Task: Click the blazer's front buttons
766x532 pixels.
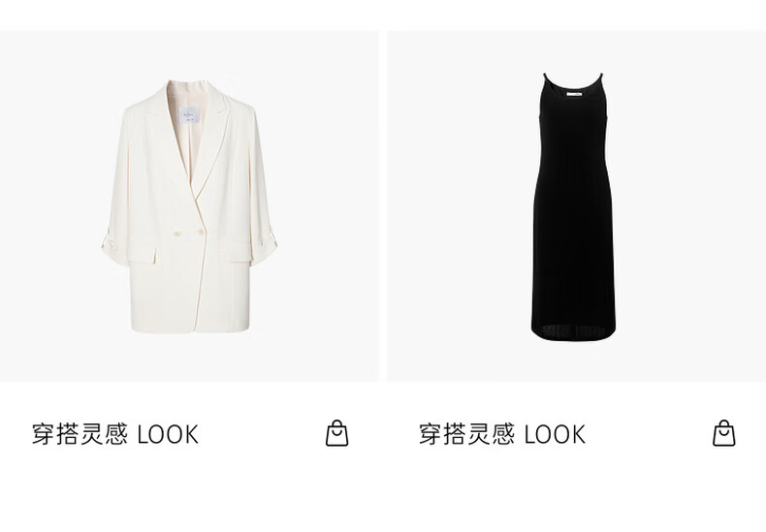Action: pyautogui.click(x=189, y=234)
